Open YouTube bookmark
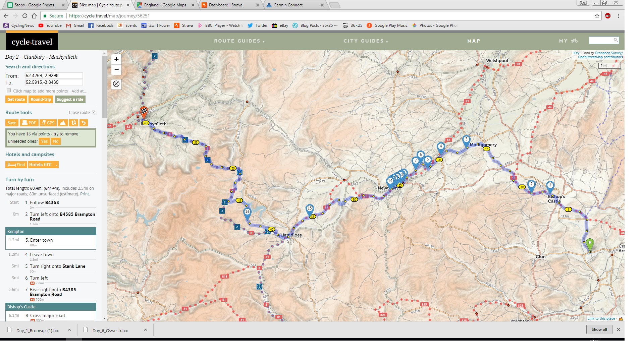 pos(50,25)
